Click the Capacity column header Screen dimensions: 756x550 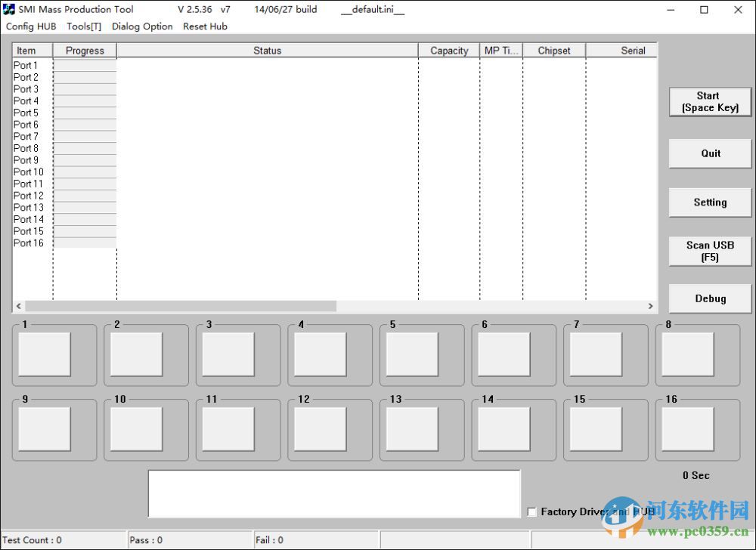point(449,51)
